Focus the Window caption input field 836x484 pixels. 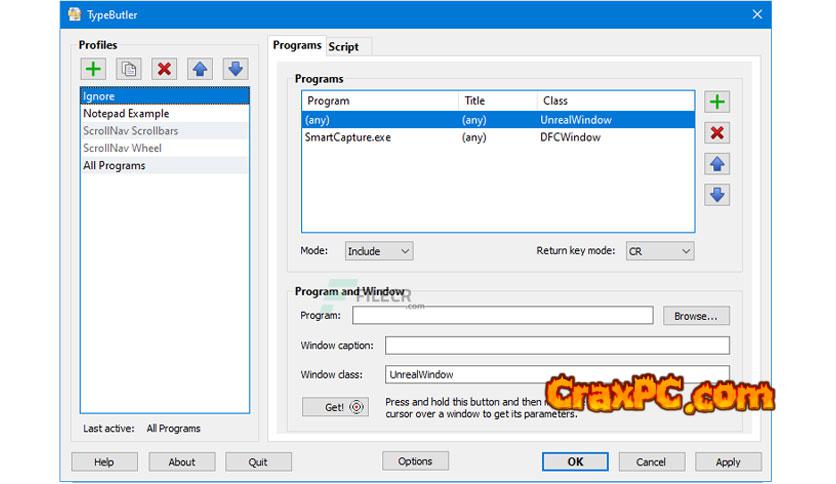coord(557,345)
